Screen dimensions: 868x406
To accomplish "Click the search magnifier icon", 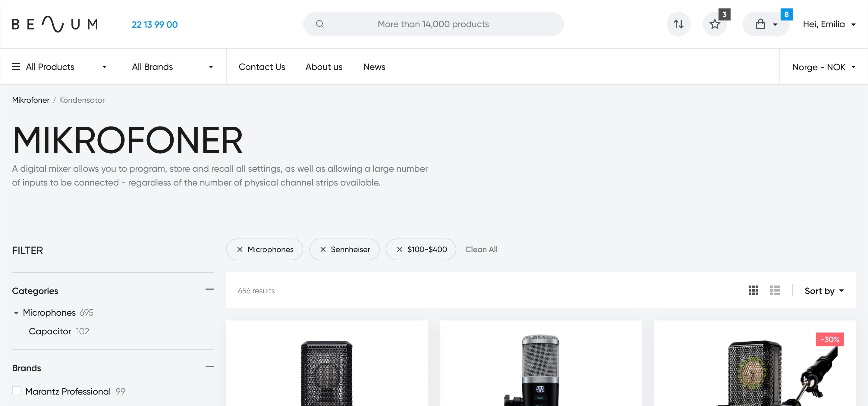I will [x=319, y=24].
